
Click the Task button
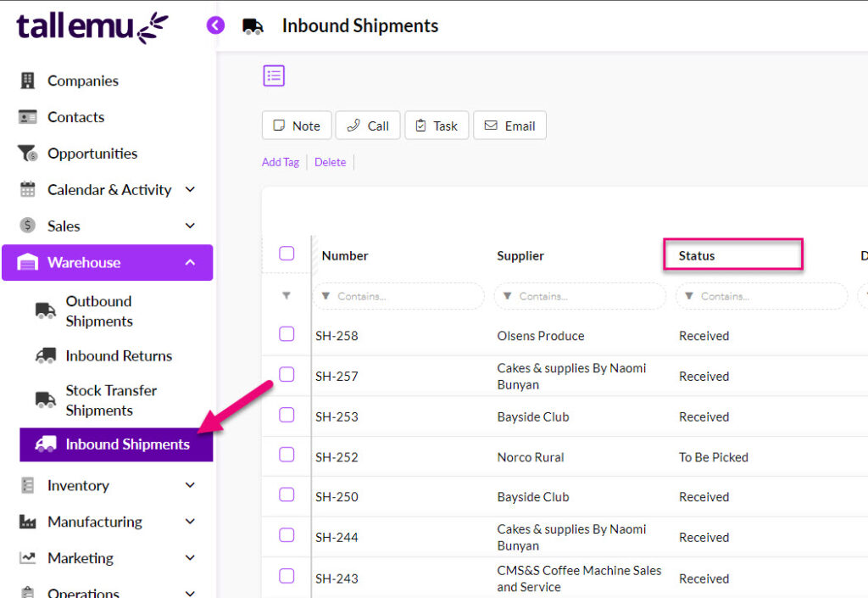[437, 126]
